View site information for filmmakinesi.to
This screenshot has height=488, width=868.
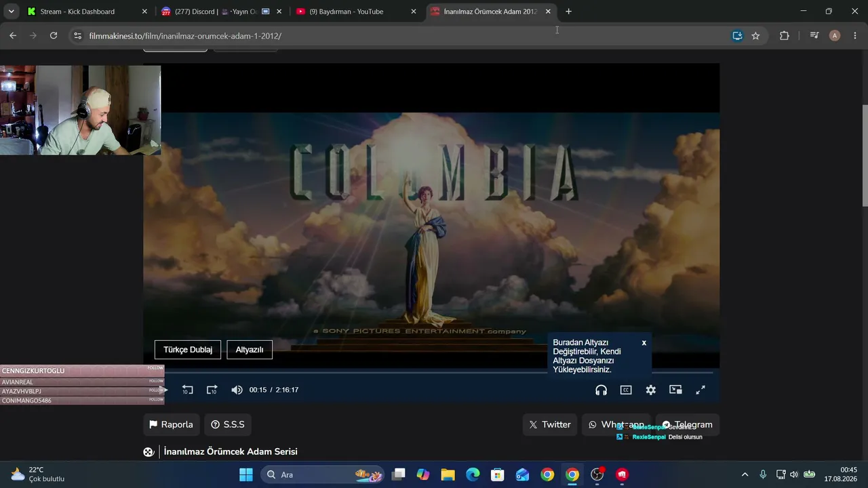pos(77,35)
